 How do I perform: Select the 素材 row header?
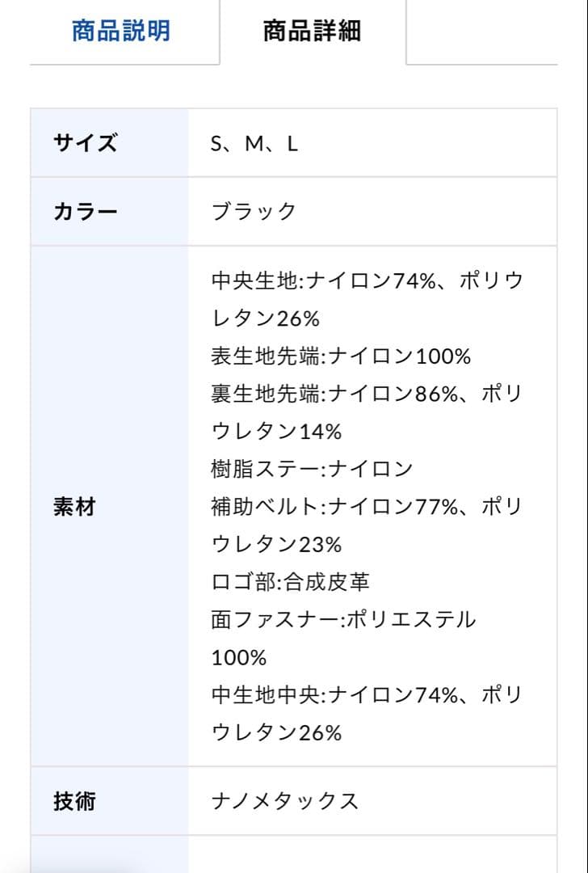coord(73,508)
